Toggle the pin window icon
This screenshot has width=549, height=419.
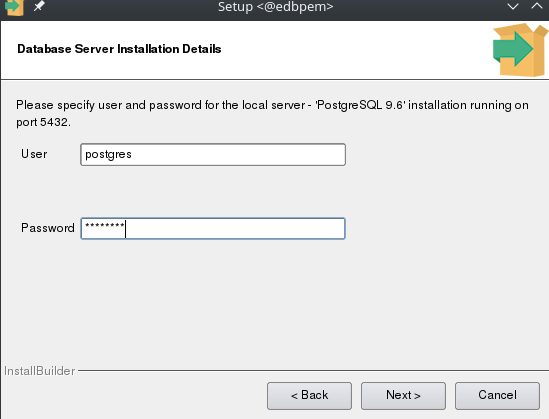pos(39,6)
